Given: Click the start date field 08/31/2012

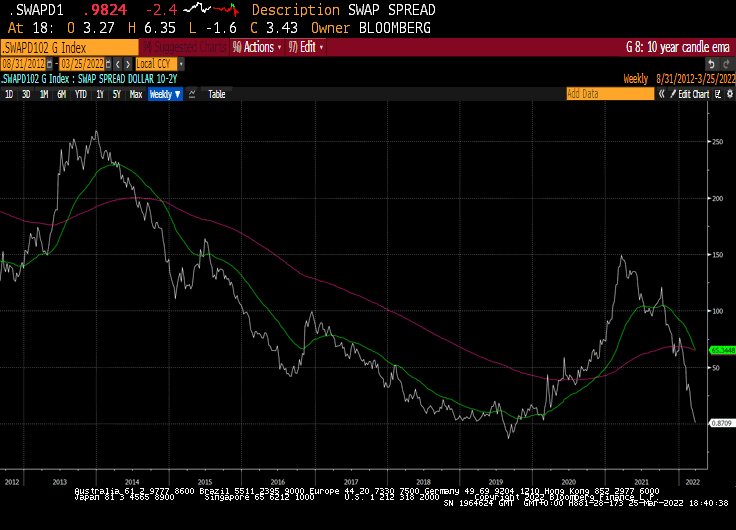Looking at the screenshot, I should [x=23, y=64].
